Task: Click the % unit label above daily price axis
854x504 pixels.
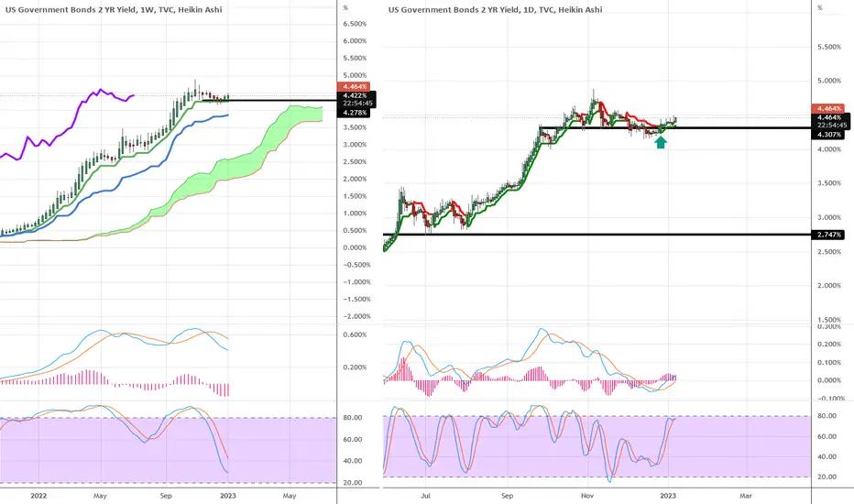Action: tap(820, 8)
